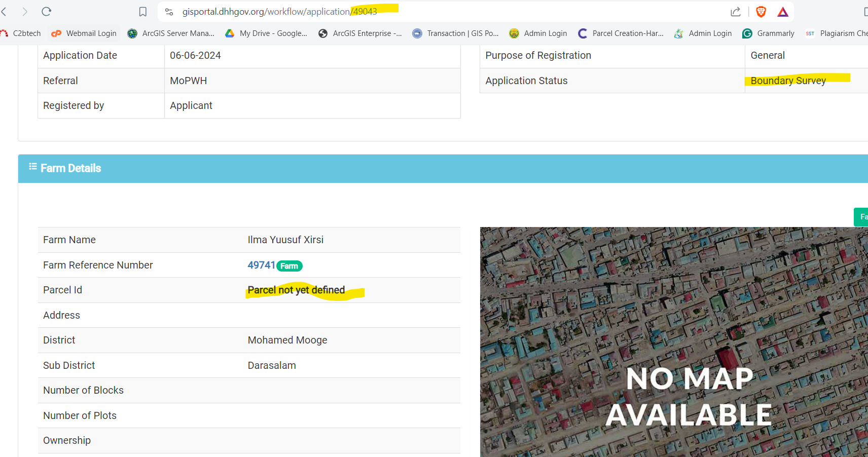Open the Webmail Login bookmark
Image resolution: width=868 pixels, height=457 pixels.
point(84,33)
